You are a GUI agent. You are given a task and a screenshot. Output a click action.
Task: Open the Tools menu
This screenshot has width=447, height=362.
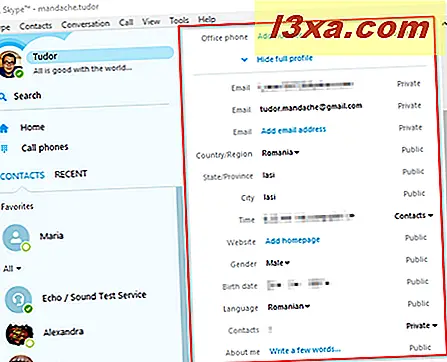179,21
